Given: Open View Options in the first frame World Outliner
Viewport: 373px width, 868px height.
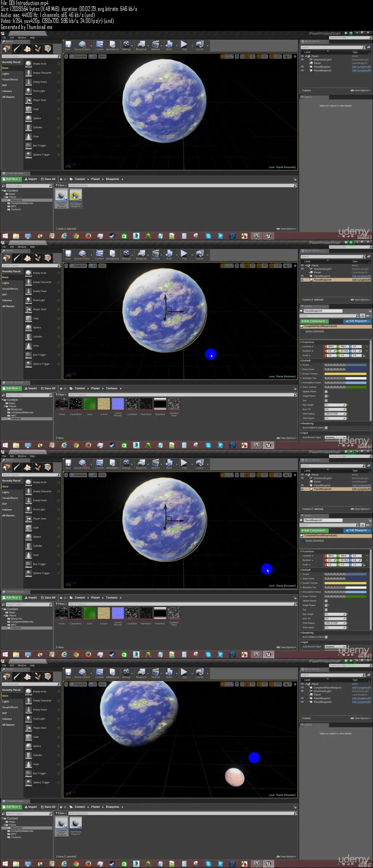Looking at the screenshot, I should point(360,91).
